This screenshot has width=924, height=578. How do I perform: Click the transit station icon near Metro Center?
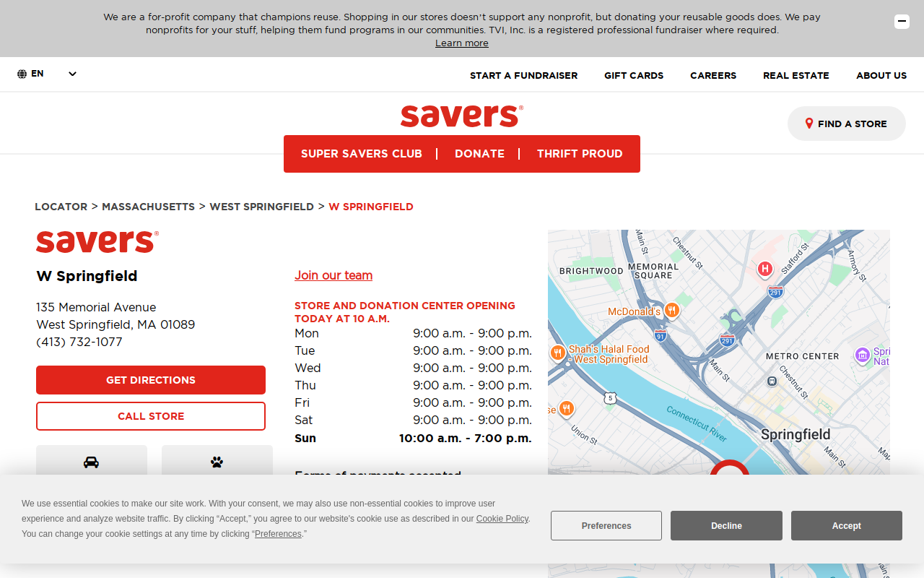772,381
